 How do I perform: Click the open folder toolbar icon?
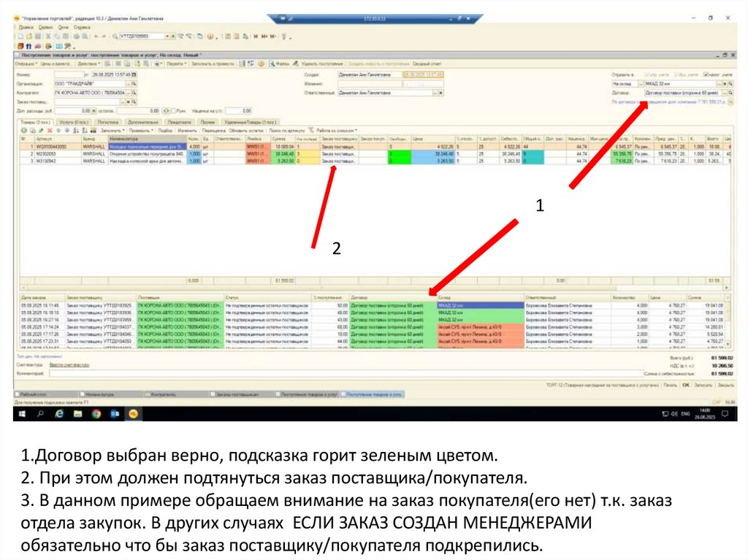29,37
